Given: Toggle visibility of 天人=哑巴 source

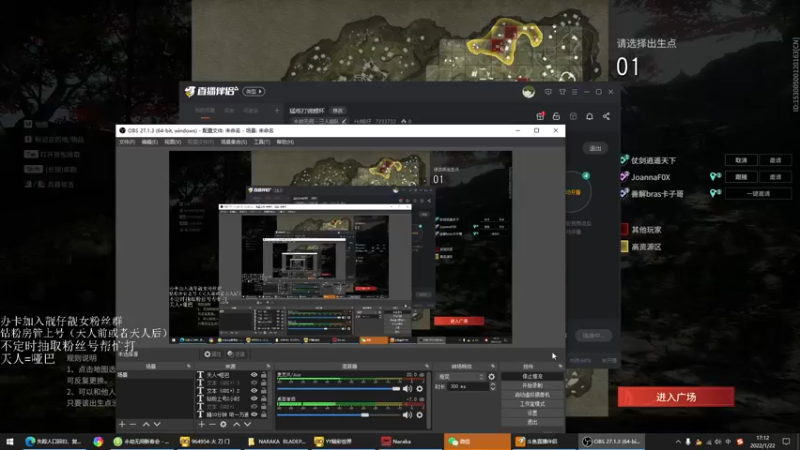Looking at the screenshot, I should pyautogui.click(x=254, y=375).
